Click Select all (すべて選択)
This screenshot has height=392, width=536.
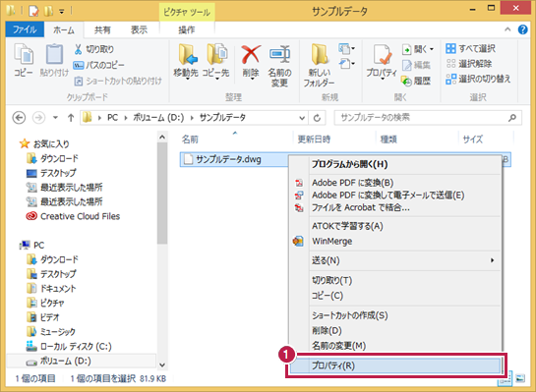pos(470,49)
